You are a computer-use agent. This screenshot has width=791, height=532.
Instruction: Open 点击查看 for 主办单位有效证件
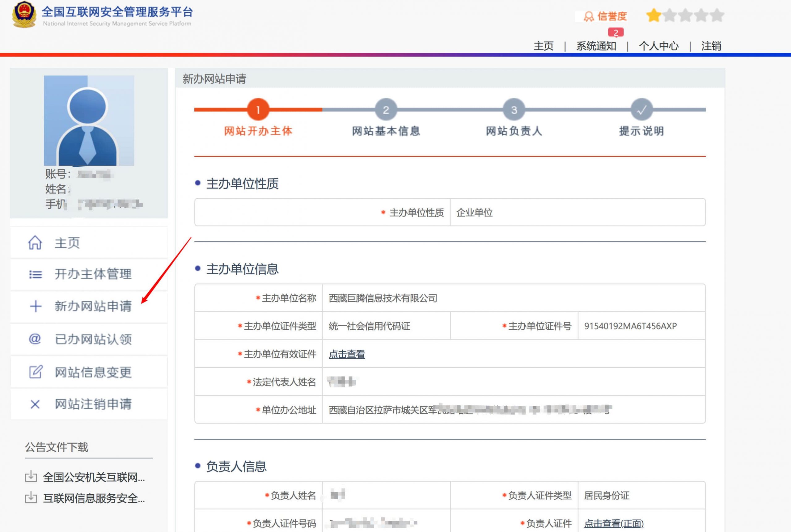pyautogui.click(x=346, y=354)
